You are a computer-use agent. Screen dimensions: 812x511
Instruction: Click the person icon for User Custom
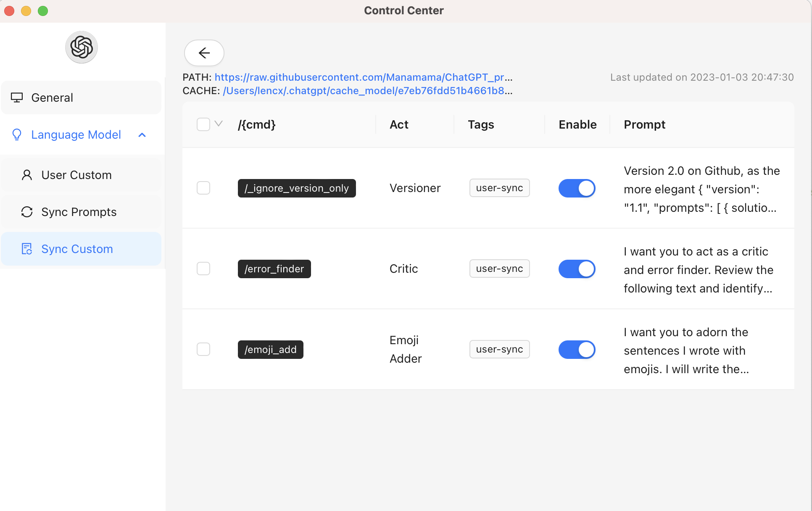[x=27, y=175]
